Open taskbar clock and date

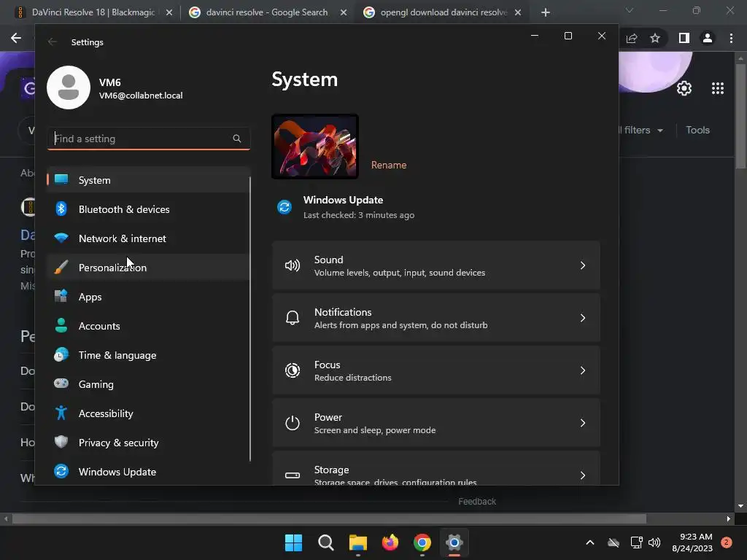click(692, 542)
